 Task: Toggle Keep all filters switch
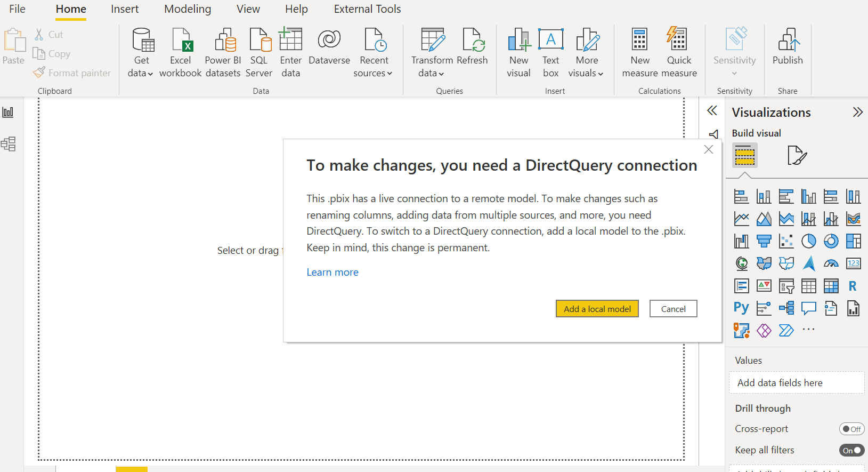[x=851, y=450]
